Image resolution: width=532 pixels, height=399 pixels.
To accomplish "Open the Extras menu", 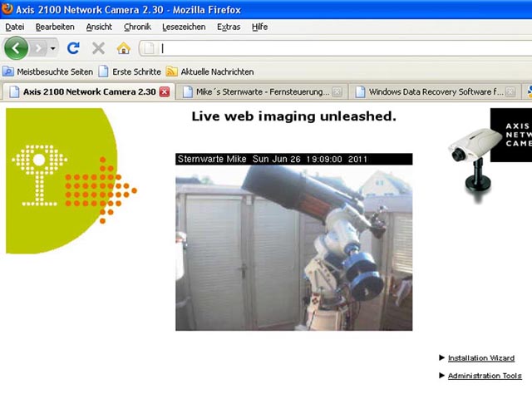I will coord(229,27).
